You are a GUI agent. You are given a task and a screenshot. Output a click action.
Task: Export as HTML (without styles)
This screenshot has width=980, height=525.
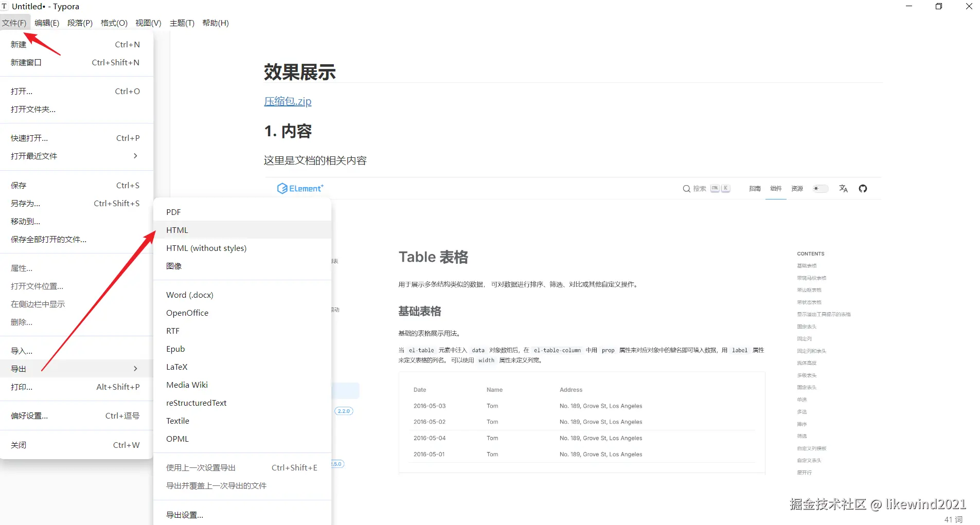coord(242,248)
